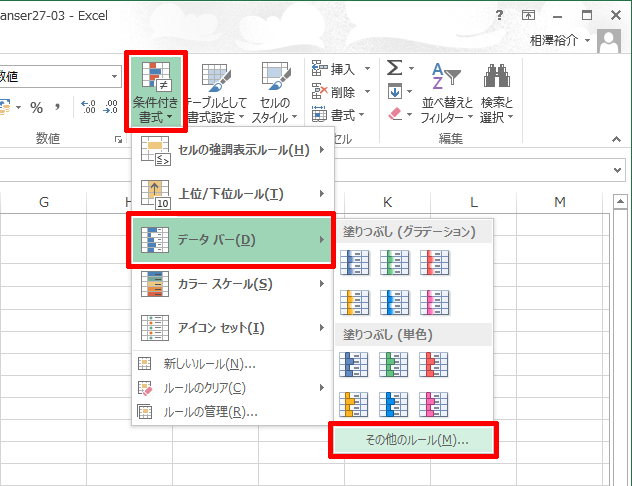Select Data Bars (データ バー) menu item

pyautogui.click(x=233, y=240)
